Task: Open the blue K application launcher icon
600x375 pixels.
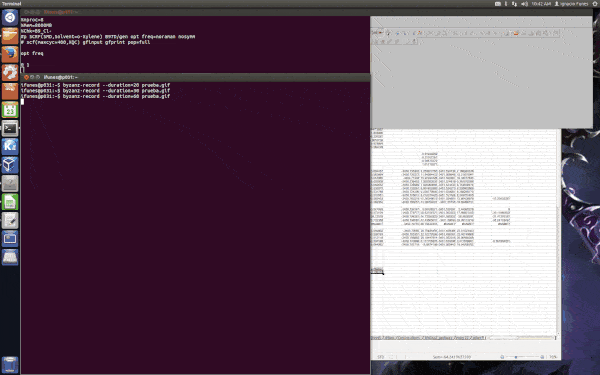Action: pos(10,147)
